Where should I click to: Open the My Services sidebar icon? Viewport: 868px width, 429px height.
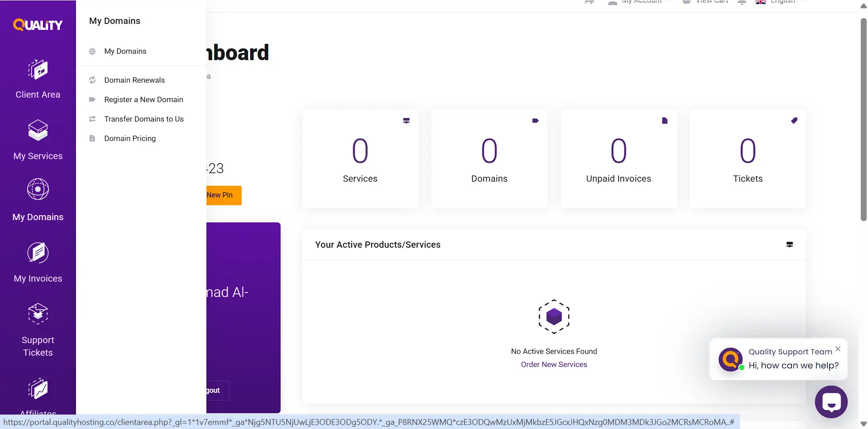(x=38, y=131)
